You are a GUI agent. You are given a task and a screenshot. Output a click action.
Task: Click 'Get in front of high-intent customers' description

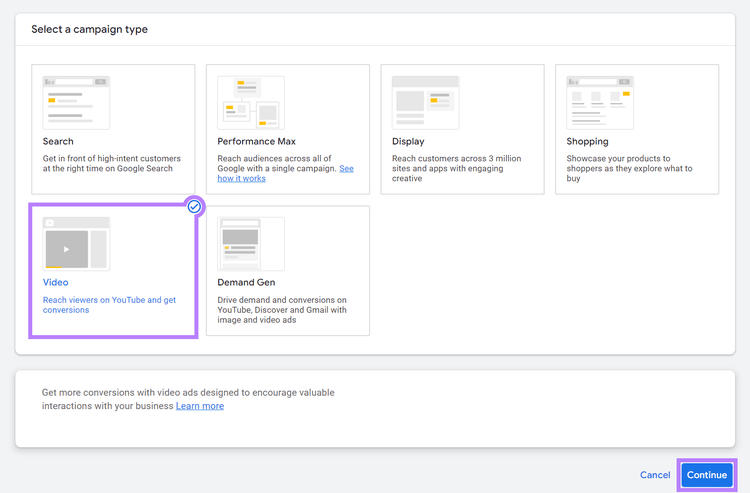112,164
